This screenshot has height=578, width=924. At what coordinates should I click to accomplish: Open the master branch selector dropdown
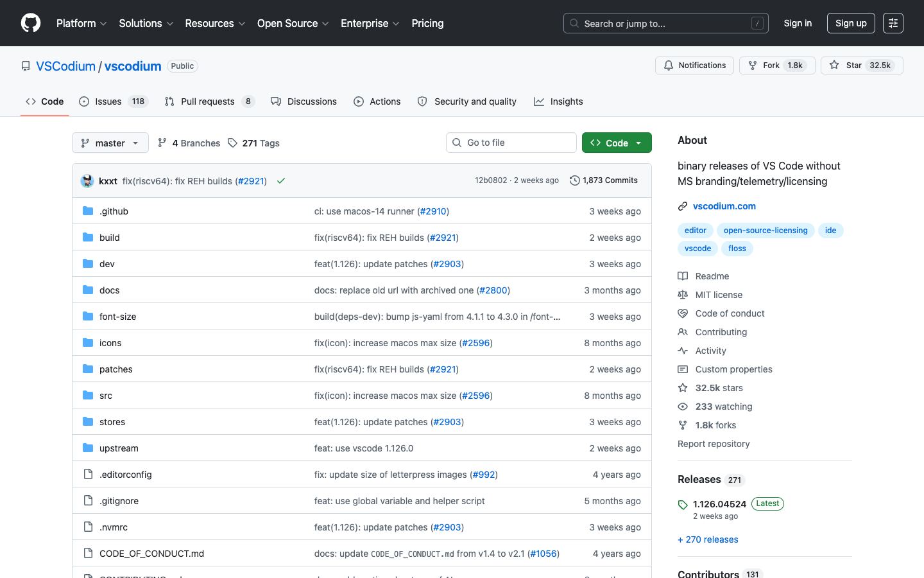tap(110, 143)
